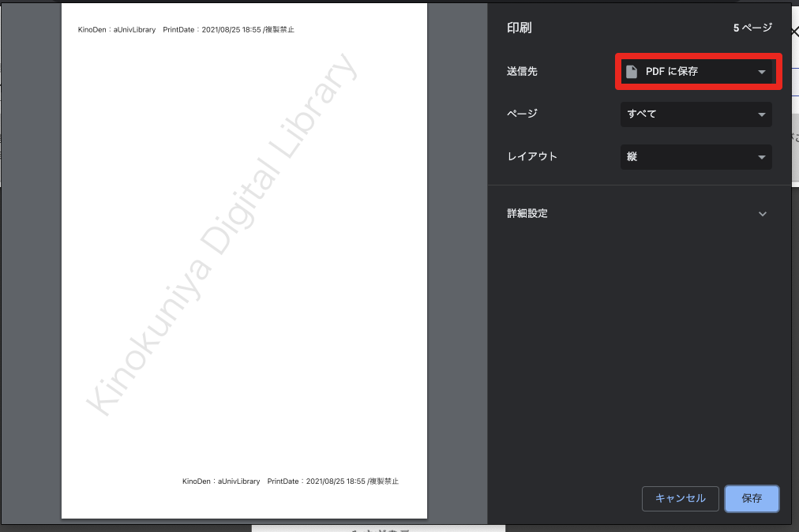Click the ページ label
Image resolution: width=799 pixels, height=532 pixels.
point(522,114)
